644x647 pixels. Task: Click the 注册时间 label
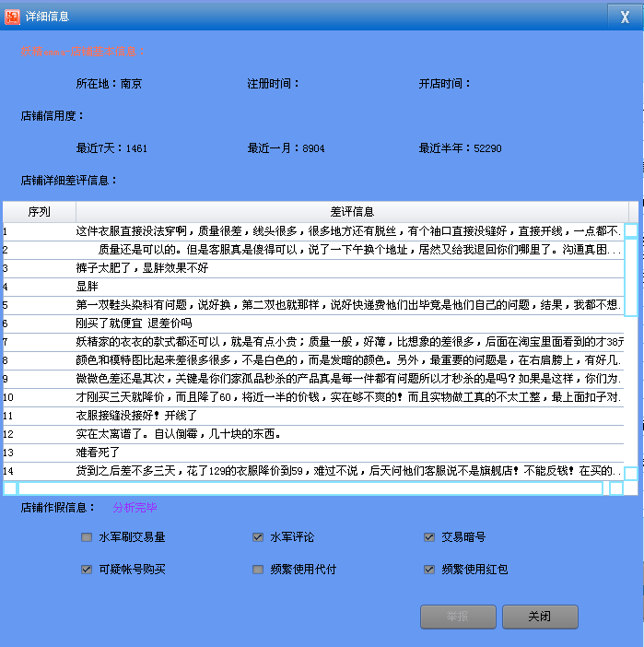tap(273, 84)
